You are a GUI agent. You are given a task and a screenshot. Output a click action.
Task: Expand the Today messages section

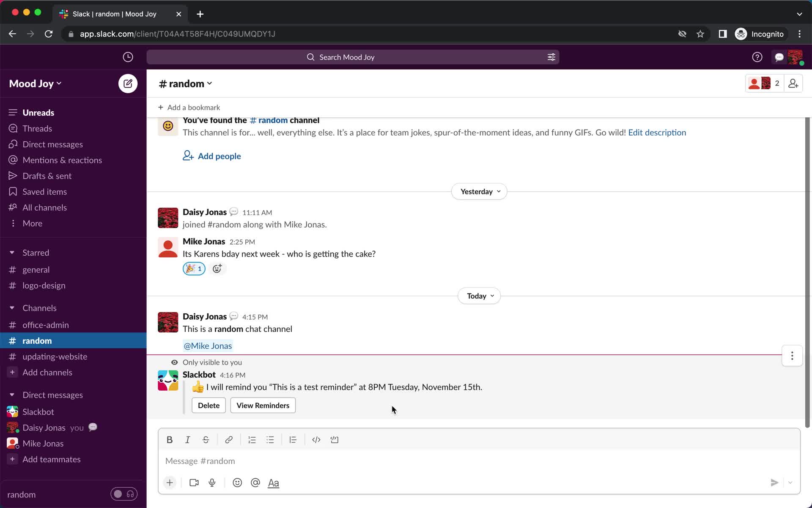[x=479, y=295]
